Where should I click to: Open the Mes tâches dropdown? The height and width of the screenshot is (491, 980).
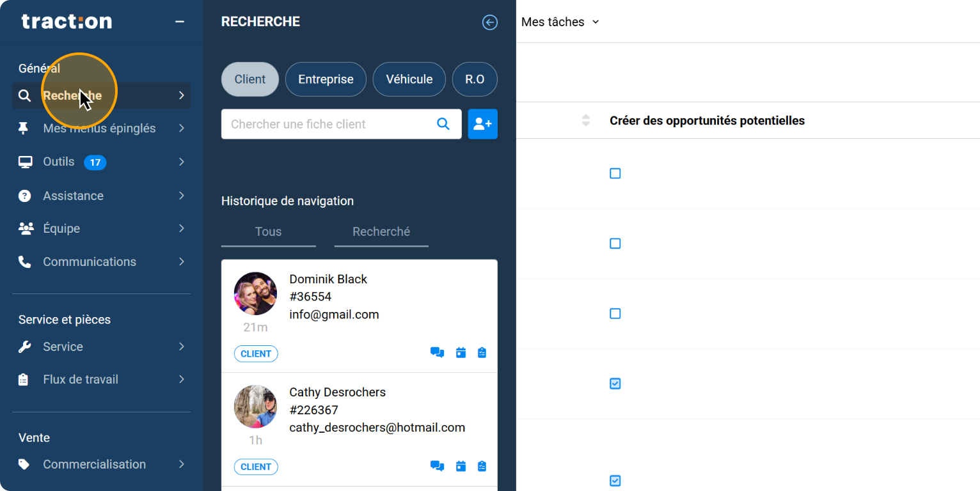coord(560,22)
